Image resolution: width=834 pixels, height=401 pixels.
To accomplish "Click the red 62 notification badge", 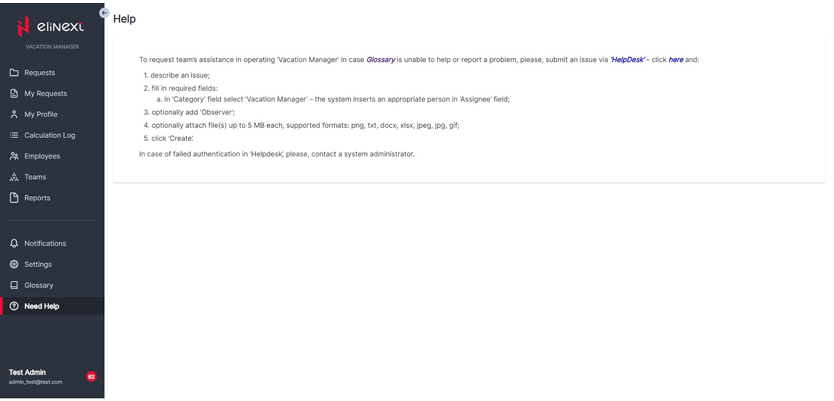I will (91, 376).
